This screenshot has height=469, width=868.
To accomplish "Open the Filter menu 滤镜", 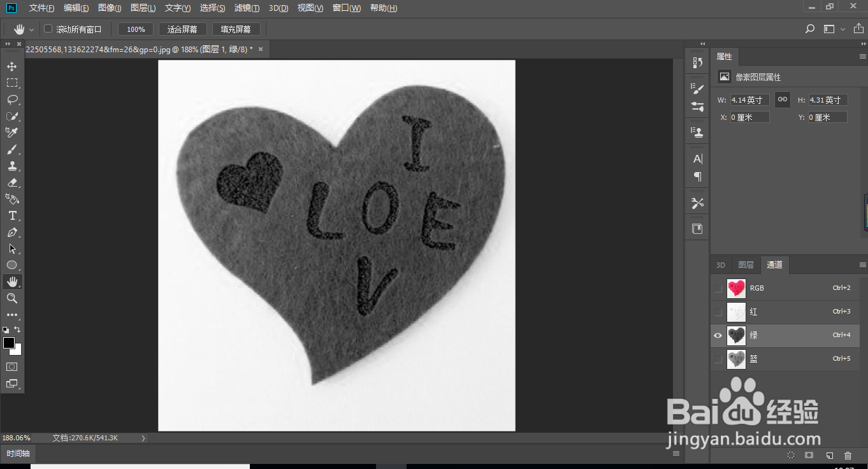I will pos(247,8).
